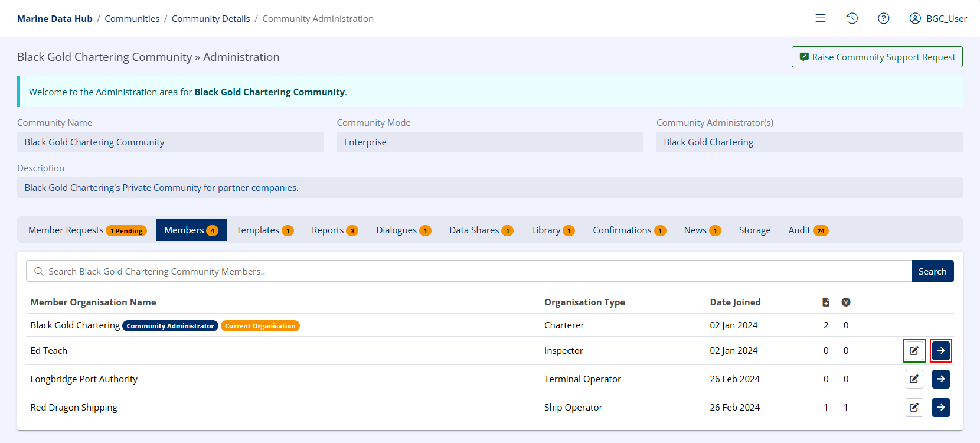The width and height of the screenshot is (980, 443).
Task: Open the hamburger menu icon
Action: pyautogui.click(x=820, y=18)
